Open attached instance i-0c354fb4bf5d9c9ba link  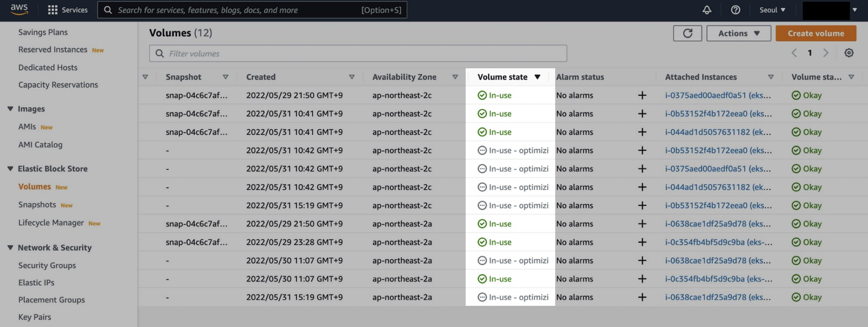click(x=718, y=242)
